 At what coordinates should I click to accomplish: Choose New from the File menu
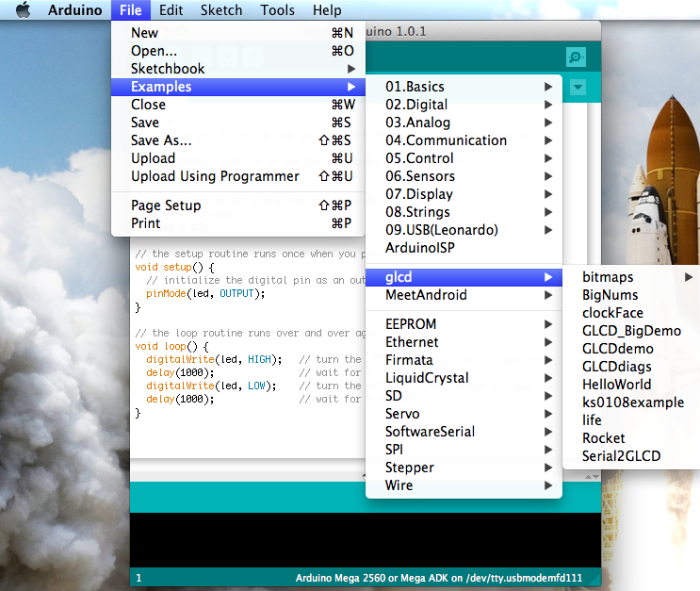(238, 33)
